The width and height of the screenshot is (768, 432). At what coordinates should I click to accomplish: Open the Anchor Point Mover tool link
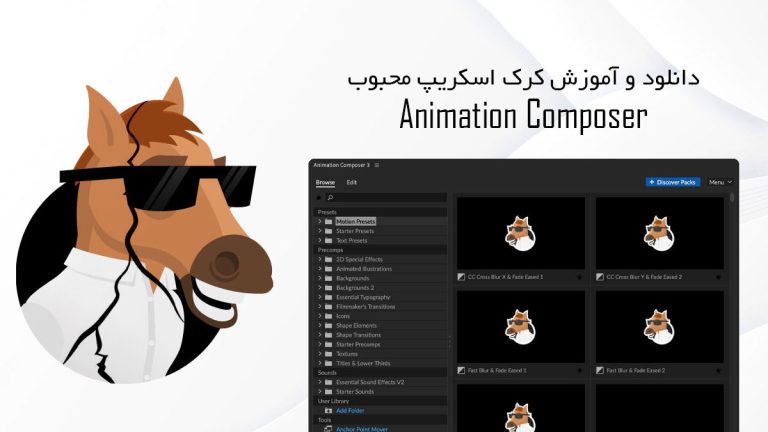pyautogui.click(x=361, y=429)
